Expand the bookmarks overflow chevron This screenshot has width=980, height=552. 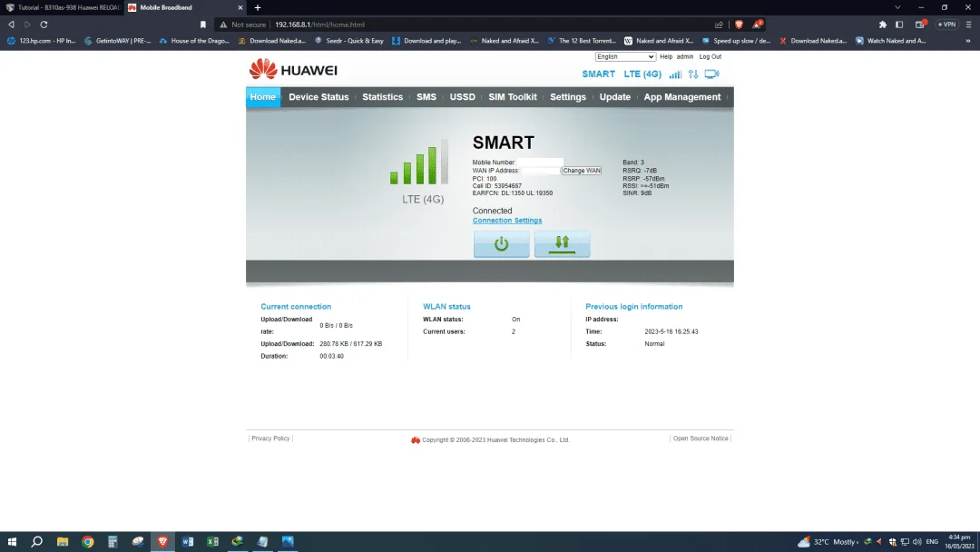pos(968,41)
